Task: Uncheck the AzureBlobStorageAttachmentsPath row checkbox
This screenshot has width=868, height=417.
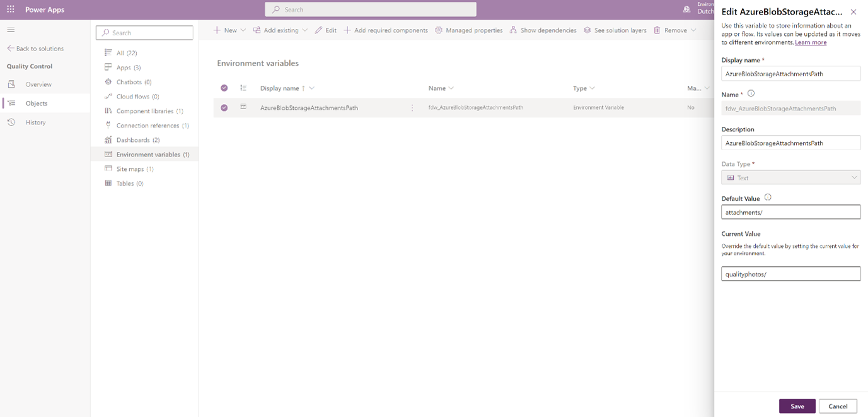Action: [224, 108]
